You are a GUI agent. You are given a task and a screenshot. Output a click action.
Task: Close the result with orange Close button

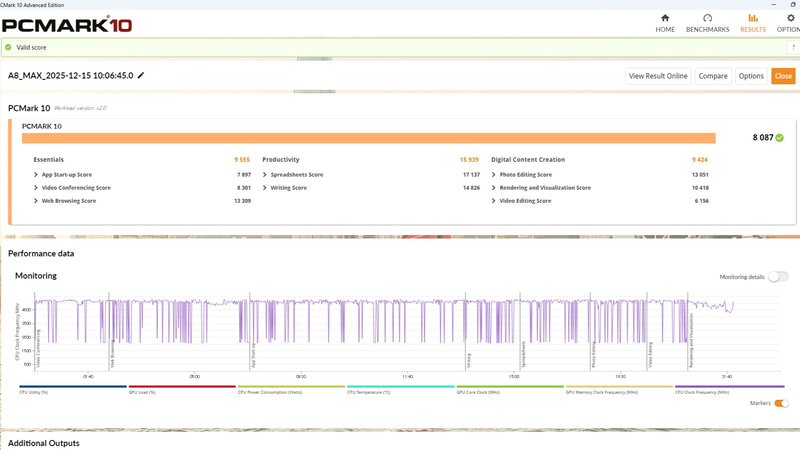[x=783, y=76]
